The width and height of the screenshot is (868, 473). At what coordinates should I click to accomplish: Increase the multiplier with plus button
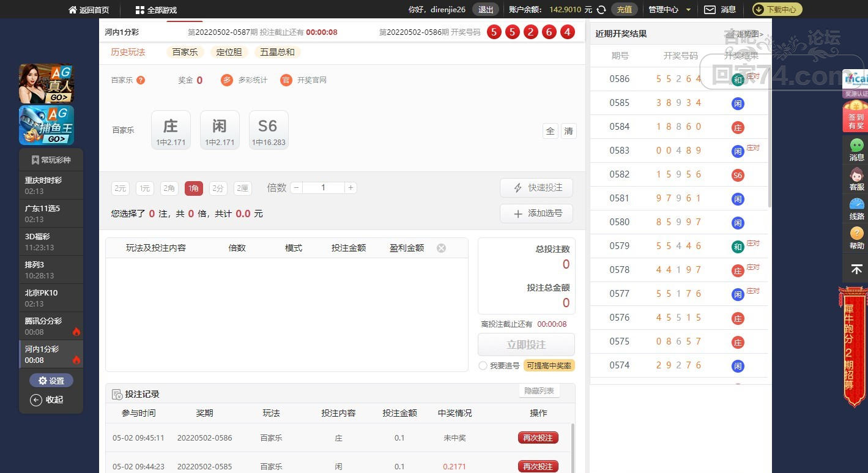coord(351,188)
